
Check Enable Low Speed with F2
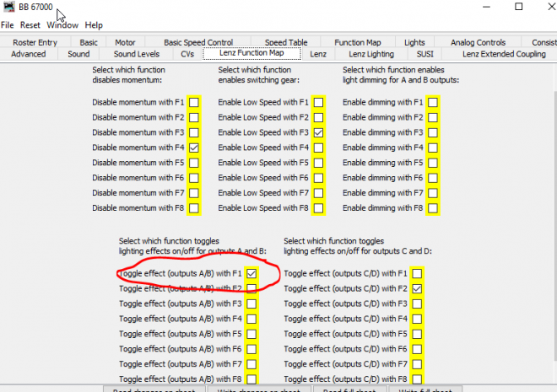click(x=319, y=117)
